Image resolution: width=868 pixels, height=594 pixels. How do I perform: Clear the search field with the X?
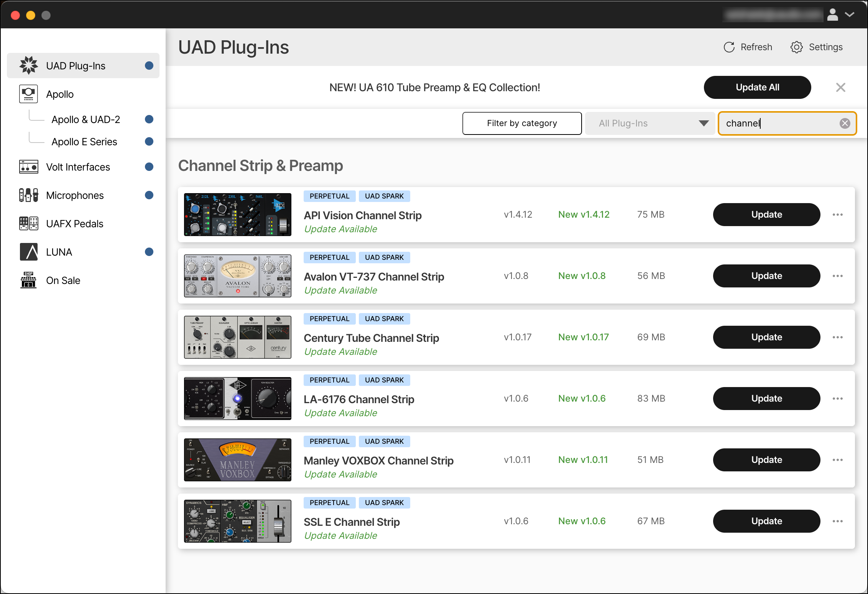pyautogui.click(x=845, y=123)
